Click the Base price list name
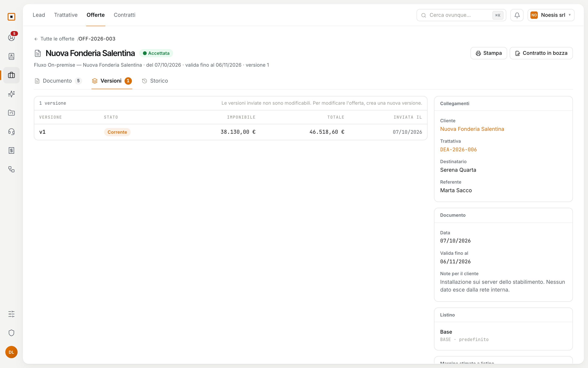This screenshot has width=588, height=368. pos(446,332)
